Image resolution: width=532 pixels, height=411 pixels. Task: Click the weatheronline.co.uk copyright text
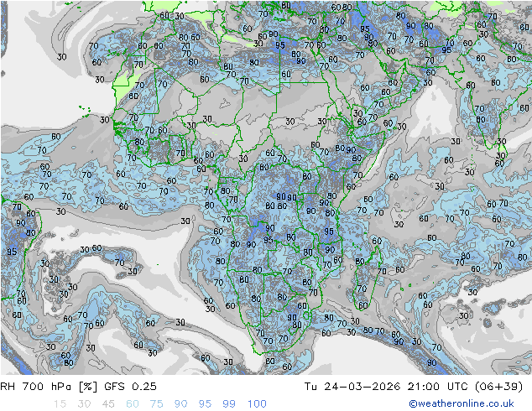pos(462,403)
